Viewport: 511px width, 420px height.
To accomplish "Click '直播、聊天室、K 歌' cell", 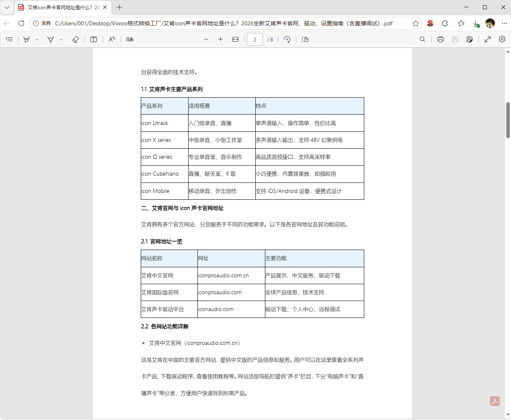I will click(x=222, y=174).
